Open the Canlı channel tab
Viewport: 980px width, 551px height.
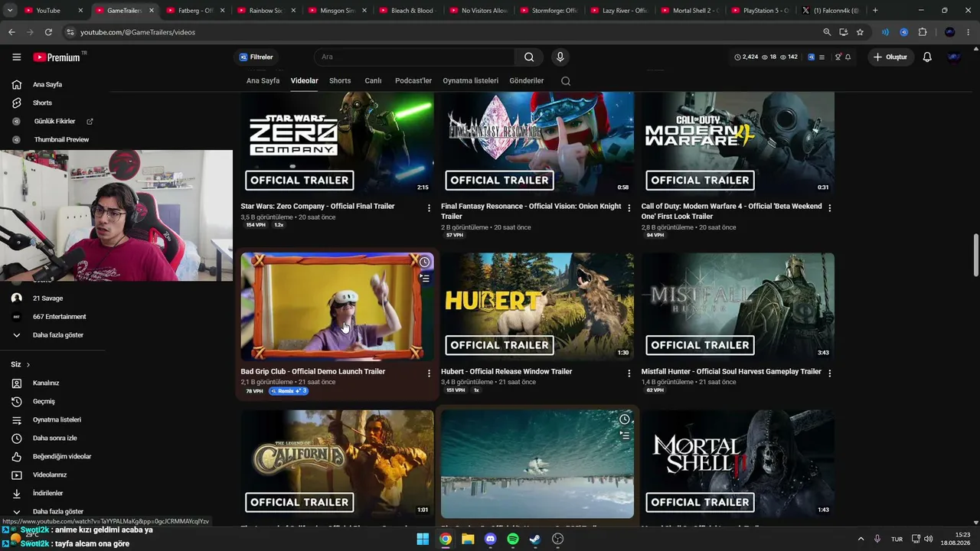coord(373,81)
